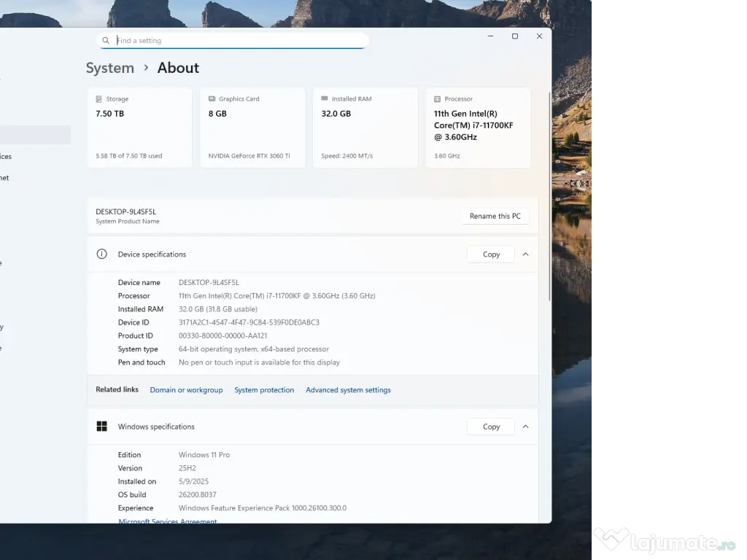Click the vertical scrollbar in Settings
The image size is (747, 560).
pyautogui.click(x=549, y=197)
